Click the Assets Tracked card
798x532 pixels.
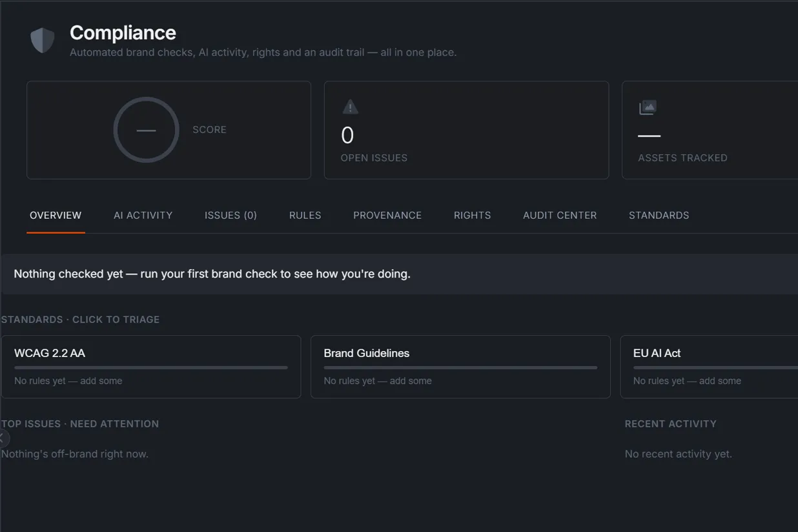tap(710, 130)
